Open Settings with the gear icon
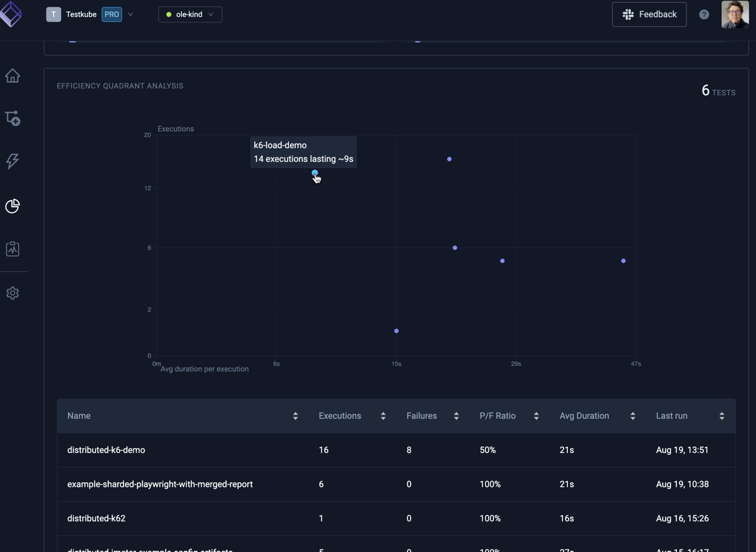756x552 pixels. (x=12, y=292)
